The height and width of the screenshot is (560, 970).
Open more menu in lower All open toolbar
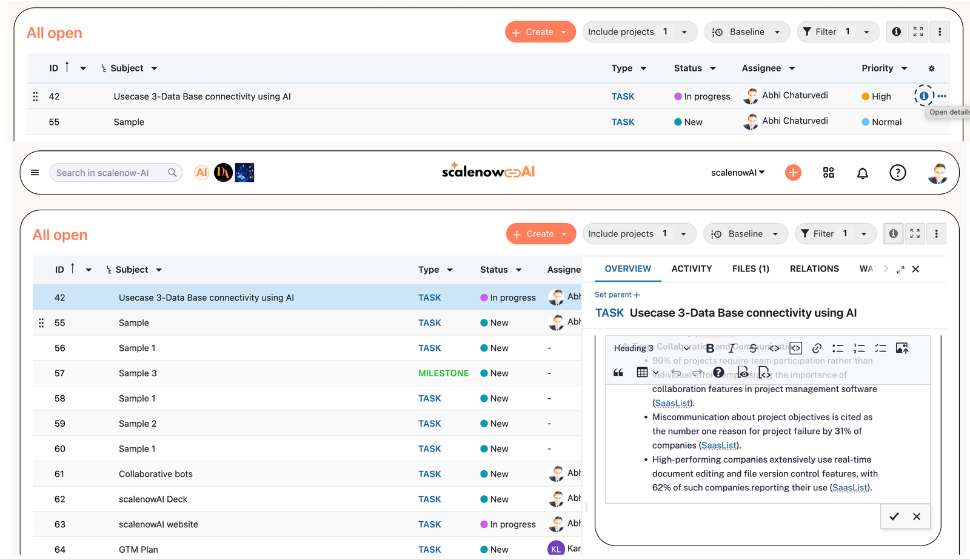936,234
